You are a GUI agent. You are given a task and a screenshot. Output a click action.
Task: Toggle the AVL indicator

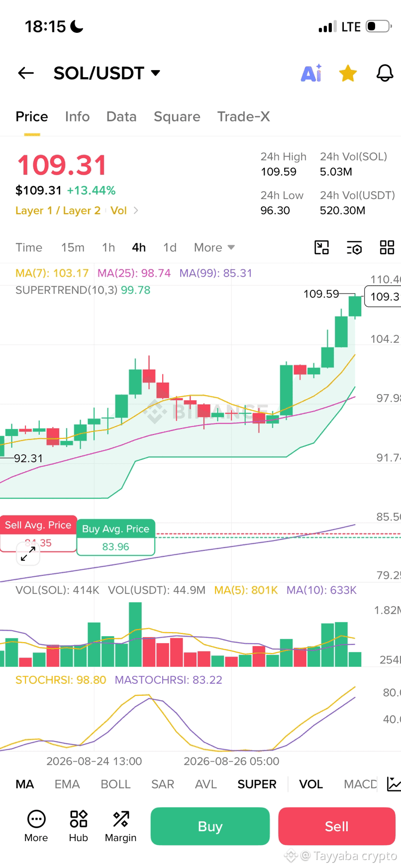(x=206, y=784)
